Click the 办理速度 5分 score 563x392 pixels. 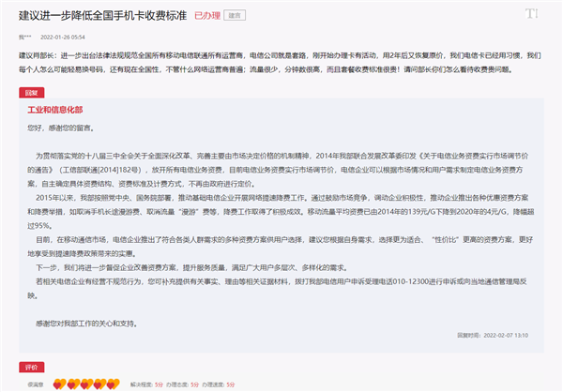(219, 384)
